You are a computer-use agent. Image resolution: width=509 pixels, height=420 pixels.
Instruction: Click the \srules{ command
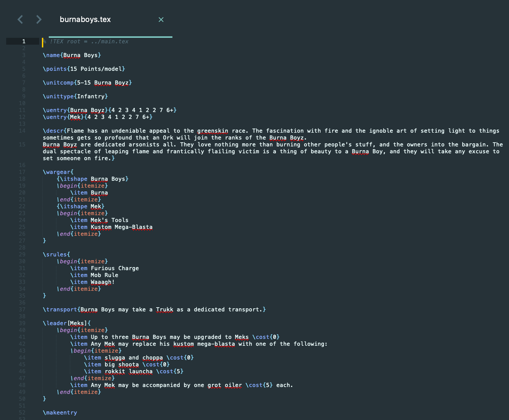coord(56,255)
